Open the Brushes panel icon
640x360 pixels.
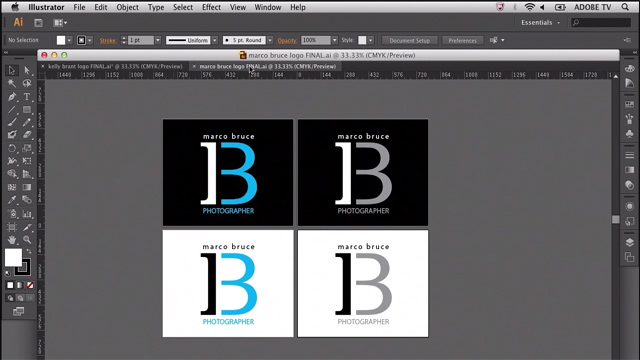click(629, 119)
